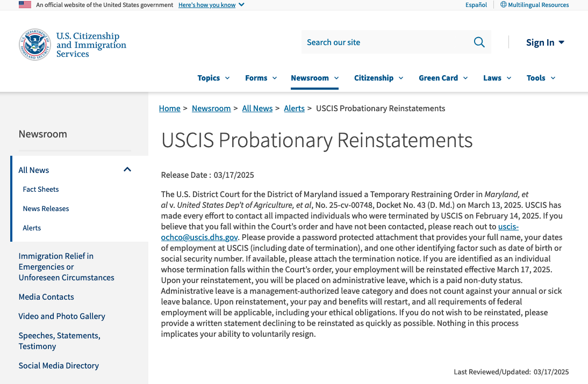Open the Social Media Directory link
This screenshot has width=588, height=384.
tap(59, 366)
